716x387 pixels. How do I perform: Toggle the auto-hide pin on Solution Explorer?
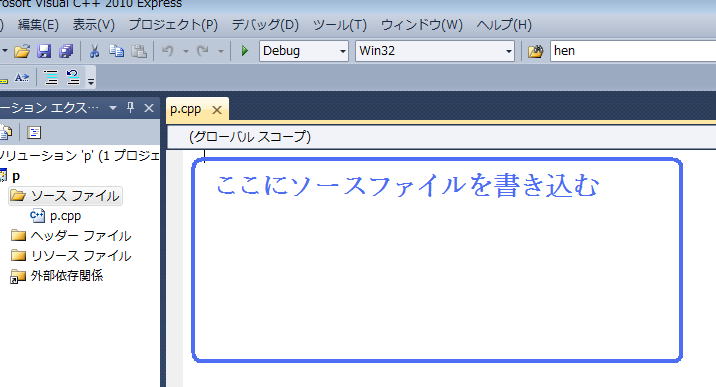131,108
